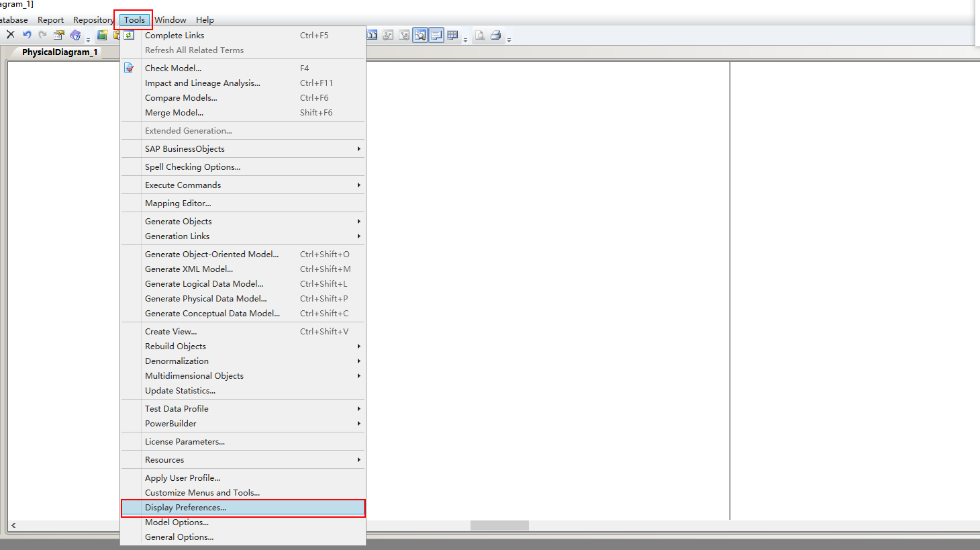Toggle the browser magnifier window icon

[420, 35]
